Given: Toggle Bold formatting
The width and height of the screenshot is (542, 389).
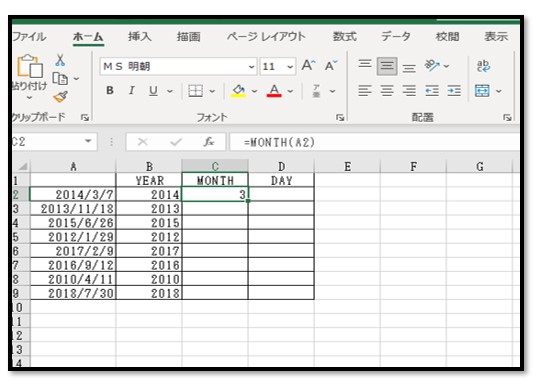Looking at the screenshot, I should click(110, 91).
